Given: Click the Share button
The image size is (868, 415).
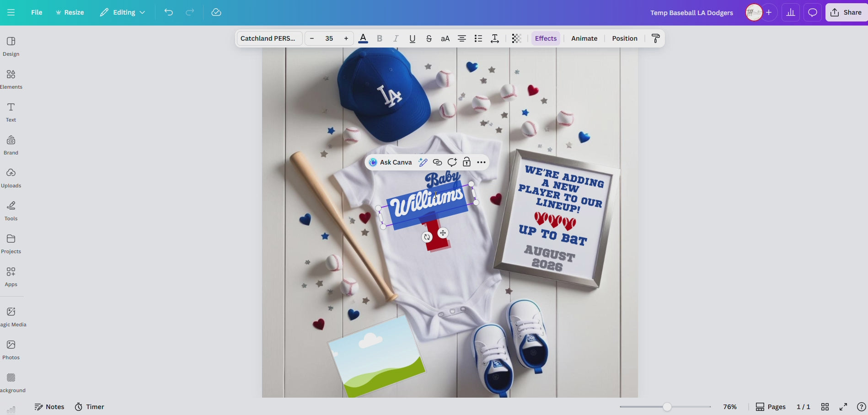Looking at the screenshot, I should tap(846, 12).
